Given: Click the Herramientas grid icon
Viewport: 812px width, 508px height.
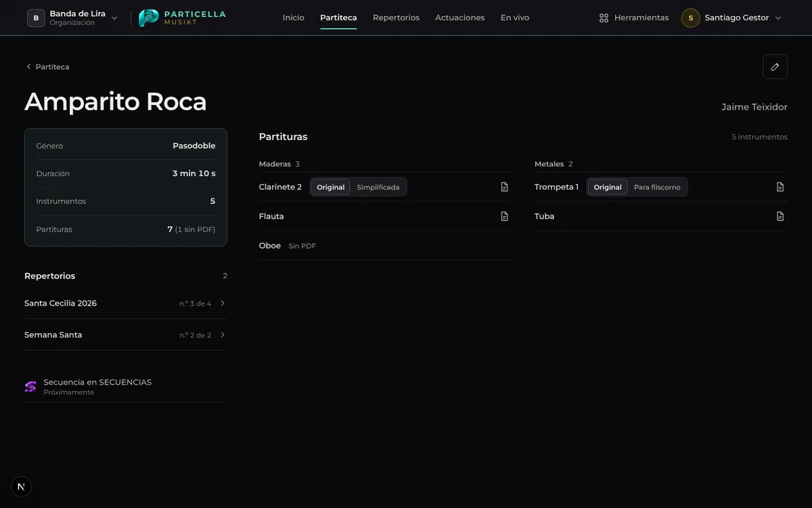Looking at the screenshot, I should pos(604,18).
